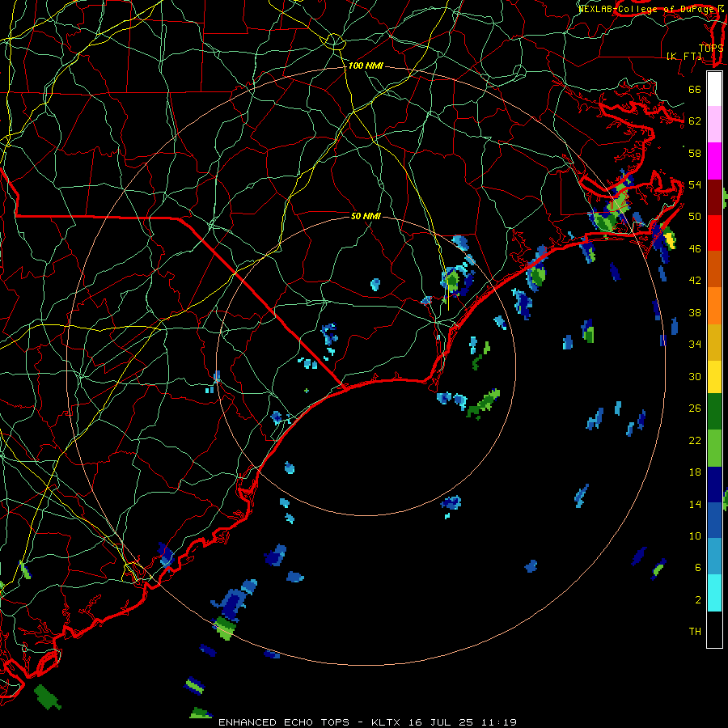Click the '100 NMI' range ring label

[366, 66]
